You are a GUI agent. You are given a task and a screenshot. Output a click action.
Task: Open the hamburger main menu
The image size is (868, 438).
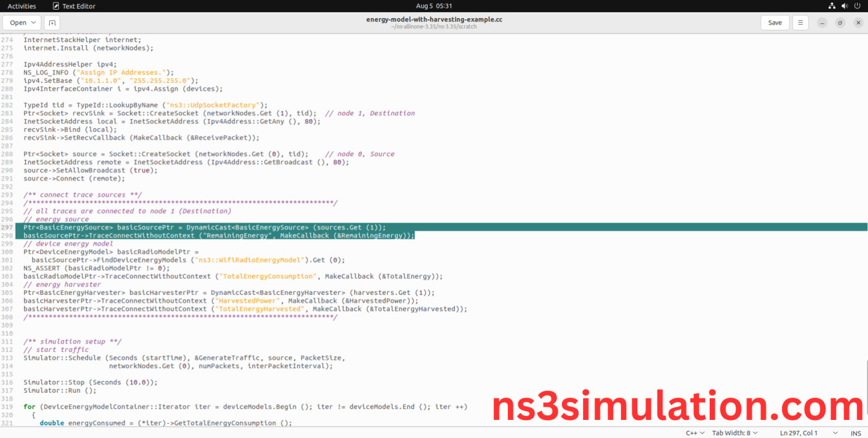pos(800,22)
